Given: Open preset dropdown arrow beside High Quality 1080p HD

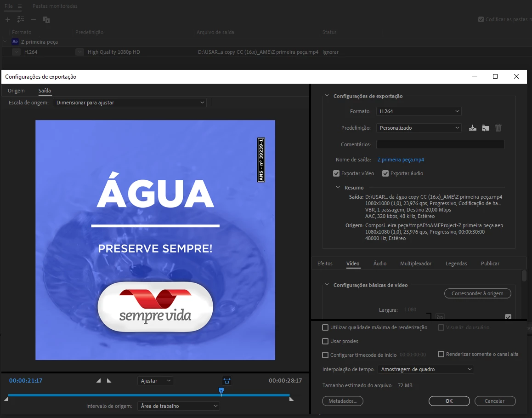Looking at the screenshot, I should [x=79, y=52].
